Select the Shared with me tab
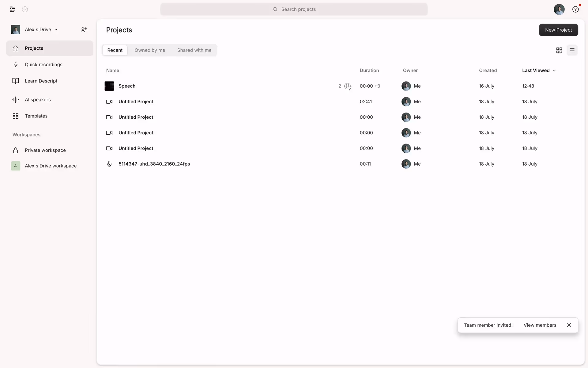 tap(194, 50)
